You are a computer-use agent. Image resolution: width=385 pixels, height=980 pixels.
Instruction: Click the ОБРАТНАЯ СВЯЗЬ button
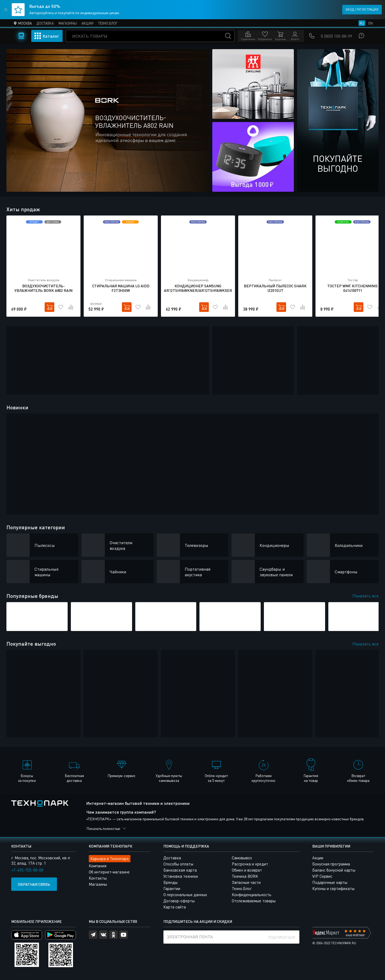[34, 884]
